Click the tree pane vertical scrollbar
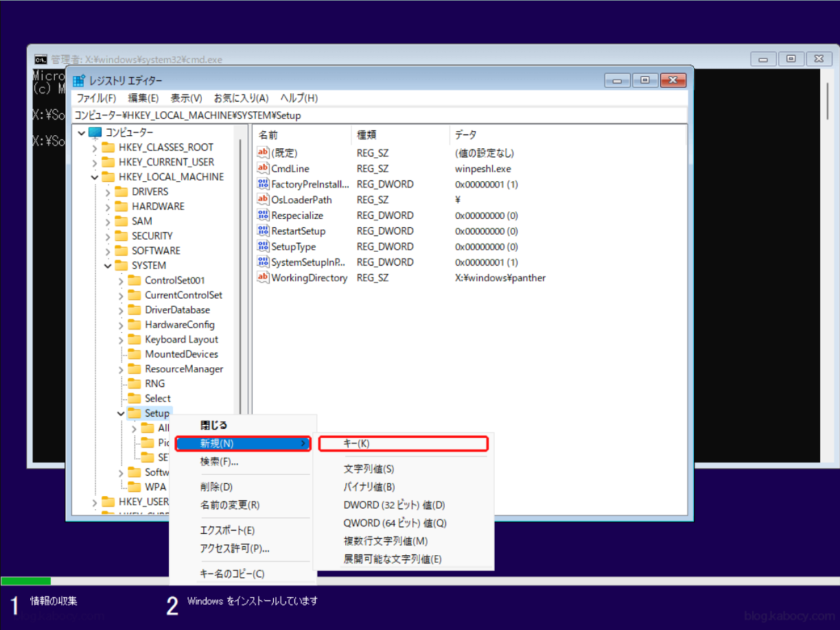840x630 pixels. [x=240, y=275]
